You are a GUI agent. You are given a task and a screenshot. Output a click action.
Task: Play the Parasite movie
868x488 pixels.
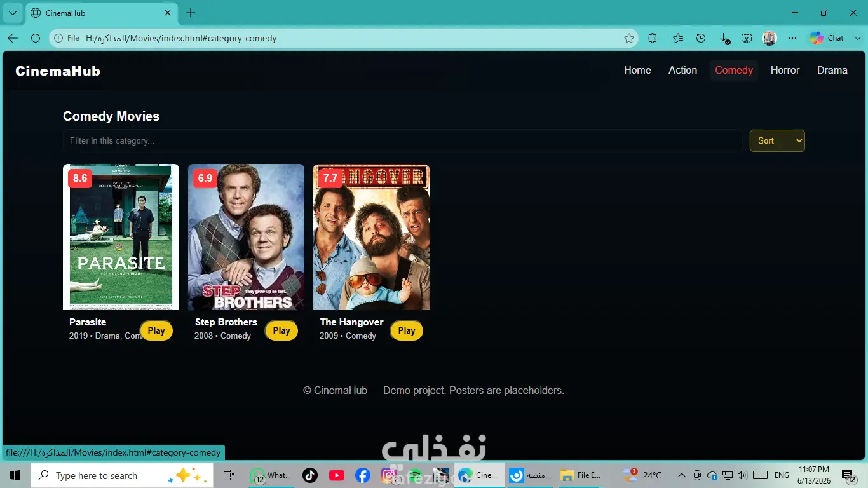[x=156, y=330]
